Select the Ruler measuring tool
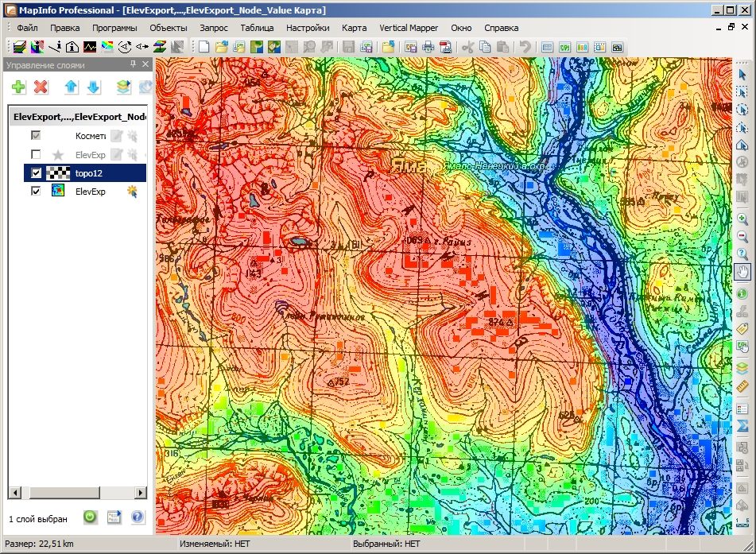756x554 pixels. pos(742,385)
